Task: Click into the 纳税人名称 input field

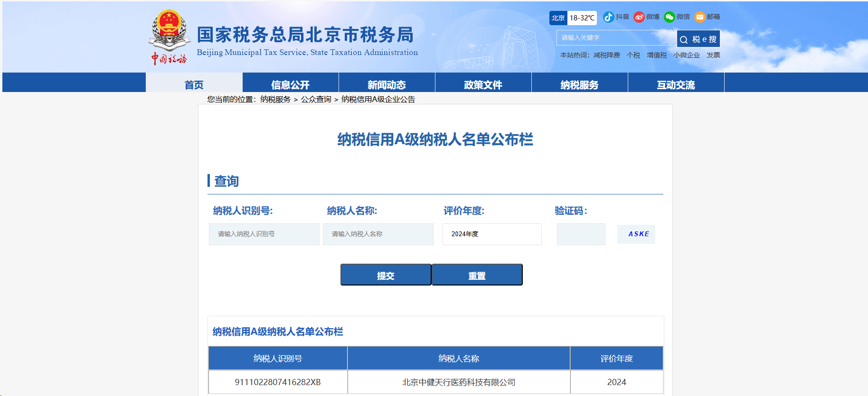Action: (x=378, y=234)
